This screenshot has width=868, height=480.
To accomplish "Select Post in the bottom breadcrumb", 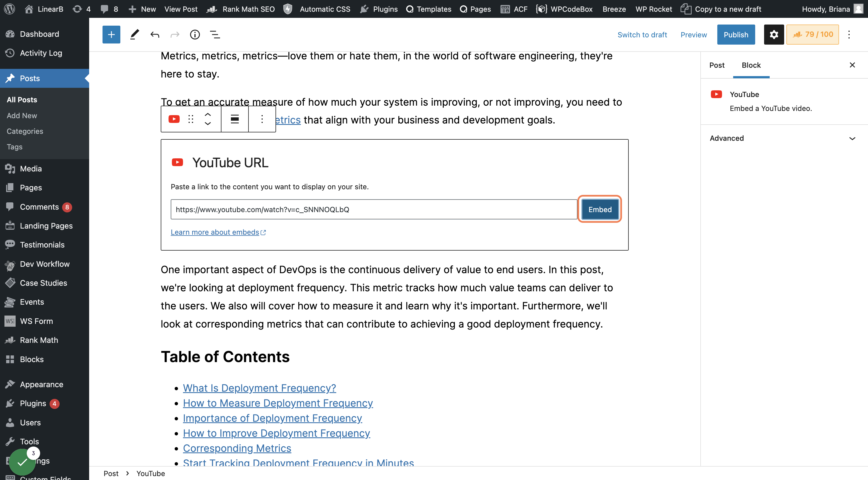I will click(x=111, y=473).
